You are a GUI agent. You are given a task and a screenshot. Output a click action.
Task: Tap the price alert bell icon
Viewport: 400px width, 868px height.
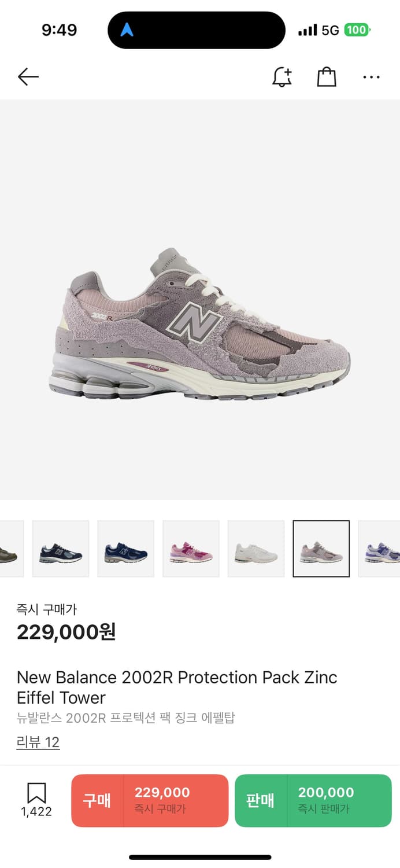coord(282,77)
